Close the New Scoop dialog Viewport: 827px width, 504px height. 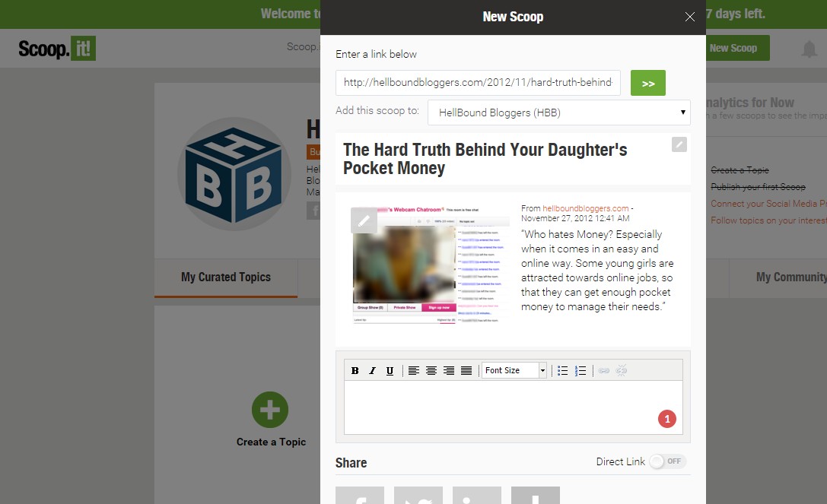[689, 17]
